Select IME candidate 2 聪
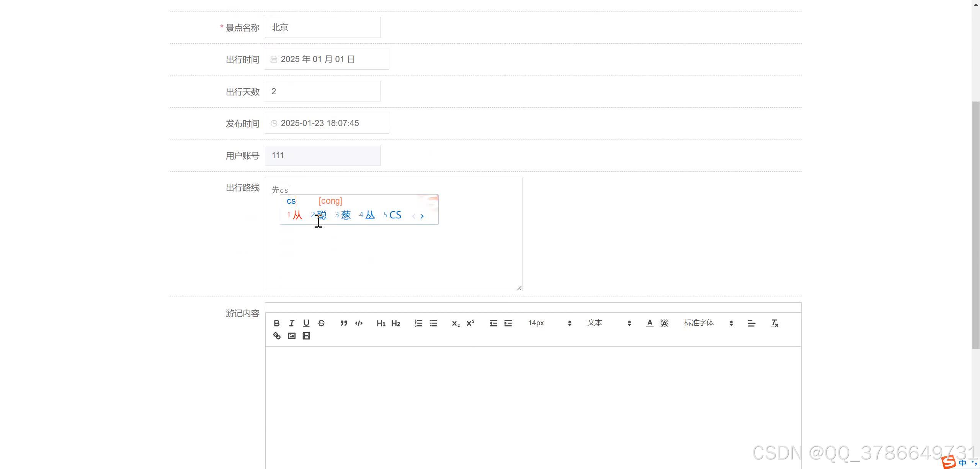The height and width of the screenshot is (469, 980). pyautogui.click(x=319, y=215)
